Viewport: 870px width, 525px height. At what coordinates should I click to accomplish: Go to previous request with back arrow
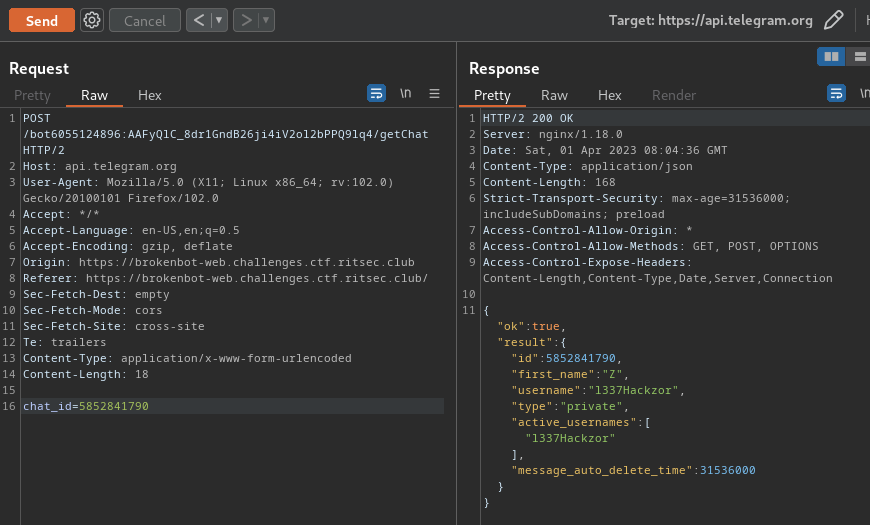click(x=199, y=21)
